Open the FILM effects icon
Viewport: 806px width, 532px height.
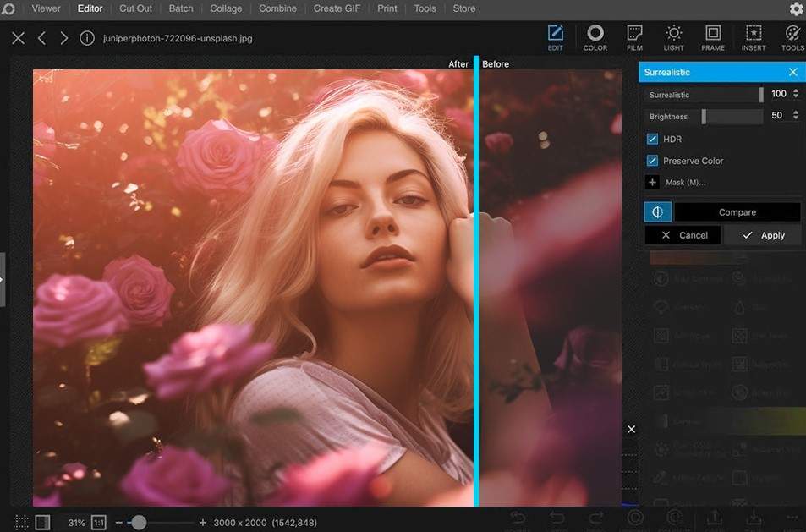635,38
